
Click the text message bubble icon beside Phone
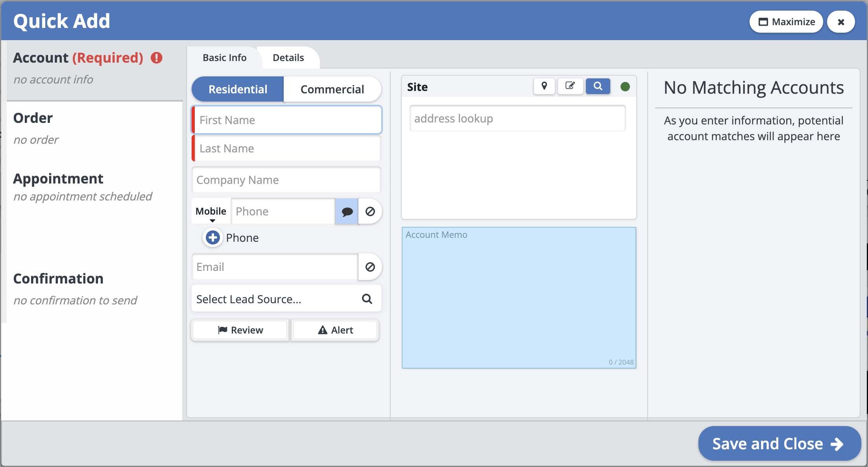coord(347,211)
